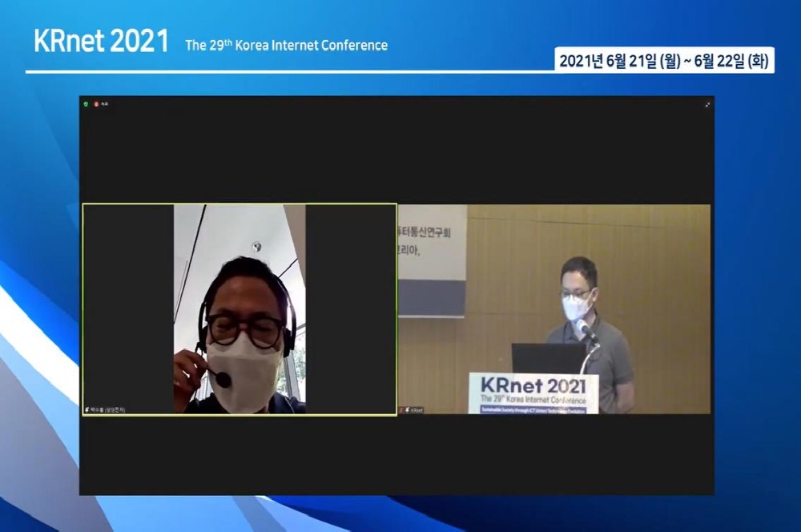This screenshot has width=801, height=532.
Task: Click the recording status text next to red icon
Action: 104,104
